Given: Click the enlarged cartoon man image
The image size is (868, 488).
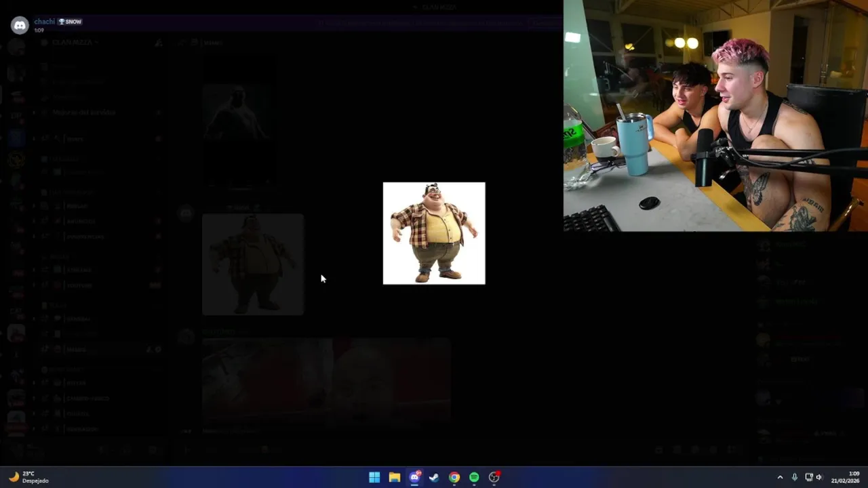Looking at the screenshot, I should tap(434, 233).
